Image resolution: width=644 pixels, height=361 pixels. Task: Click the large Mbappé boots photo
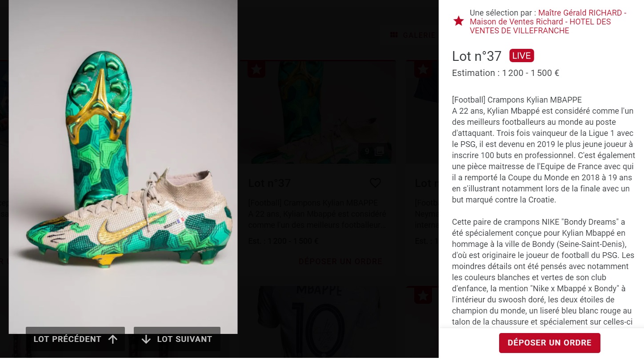[x=123, y=167]
